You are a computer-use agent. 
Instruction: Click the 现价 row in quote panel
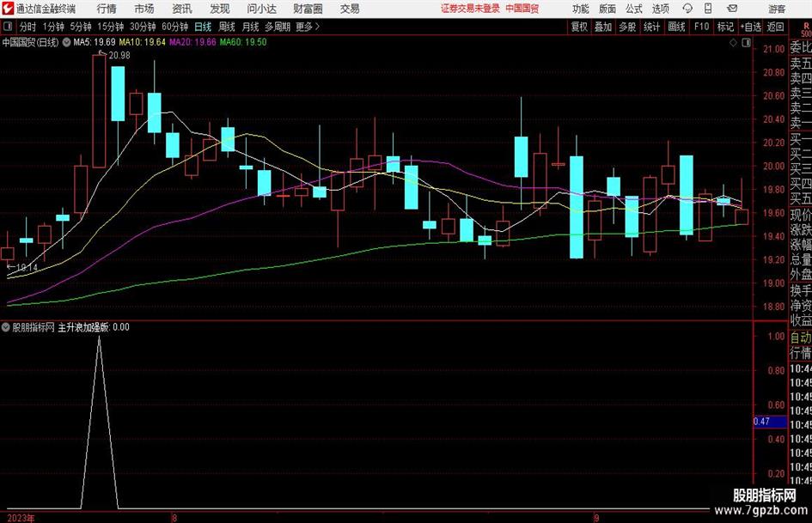click(x=801, y=215)
